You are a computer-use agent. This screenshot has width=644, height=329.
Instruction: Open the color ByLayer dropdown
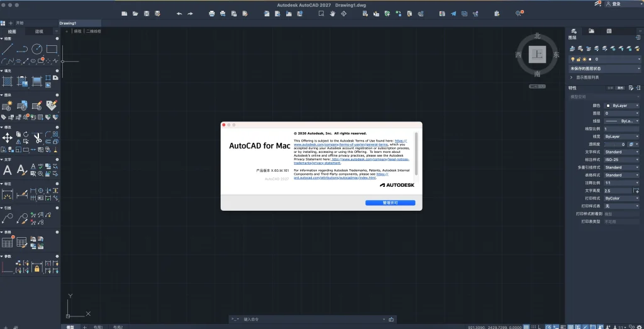click(x=622, y=106)
